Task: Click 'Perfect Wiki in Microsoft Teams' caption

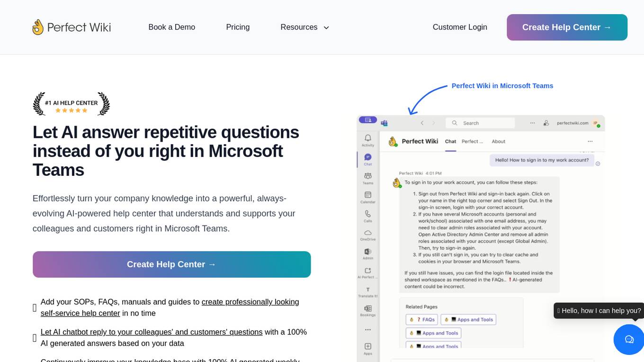Action: coord(502,86)
